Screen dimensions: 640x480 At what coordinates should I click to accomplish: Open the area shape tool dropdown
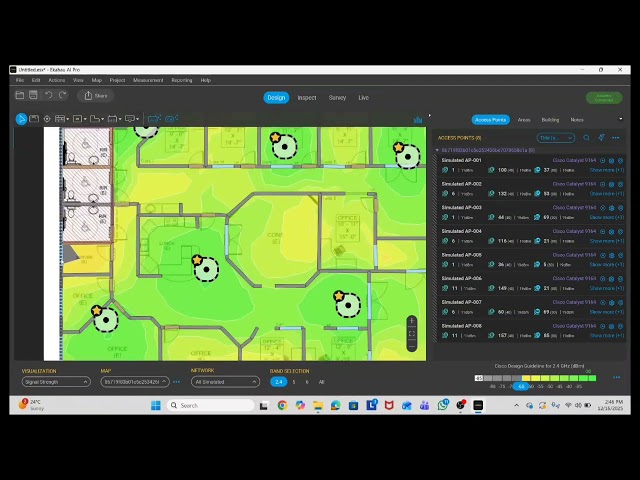click(x=102, y=119)
